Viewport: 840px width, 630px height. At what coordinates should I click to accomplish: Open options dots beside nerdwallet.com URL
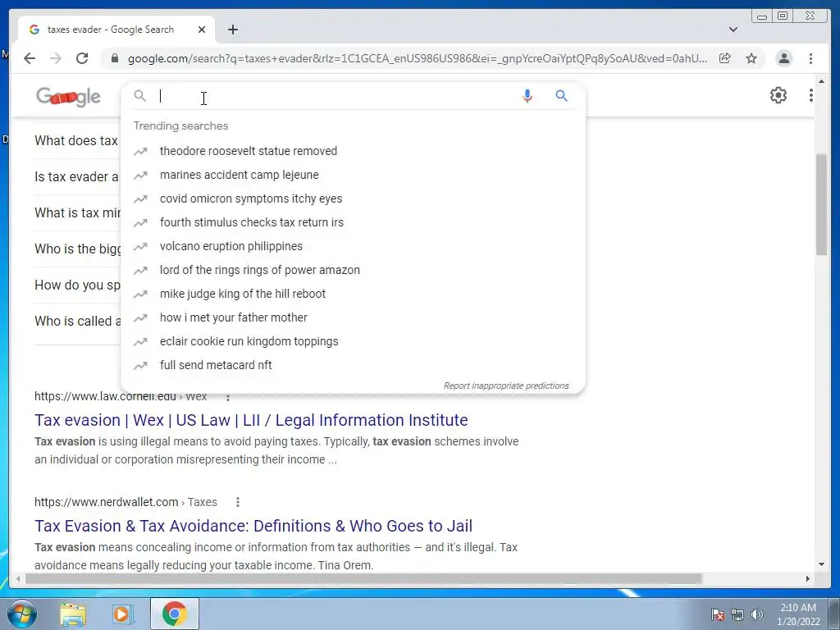tap(238, 502)
